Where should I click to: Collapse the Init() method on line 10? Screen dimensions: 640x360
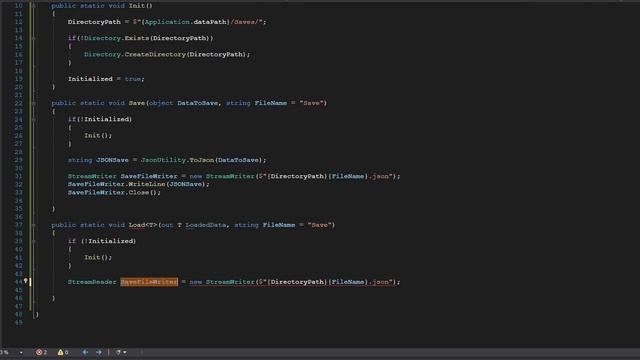[x=33, y=6]
